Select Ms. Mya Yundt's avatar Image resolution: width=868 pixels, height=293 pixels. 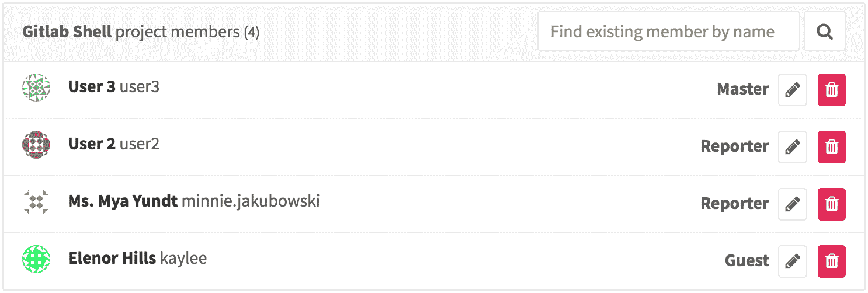click(x=36, y=202)
